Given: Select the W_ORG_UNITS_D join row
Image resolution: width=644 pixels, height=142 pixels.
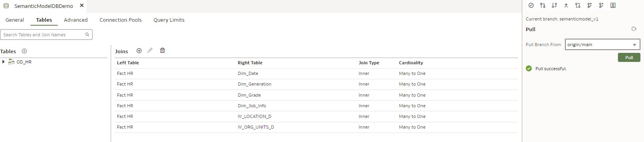Looking at the screenshot, I should pos(316,127).
